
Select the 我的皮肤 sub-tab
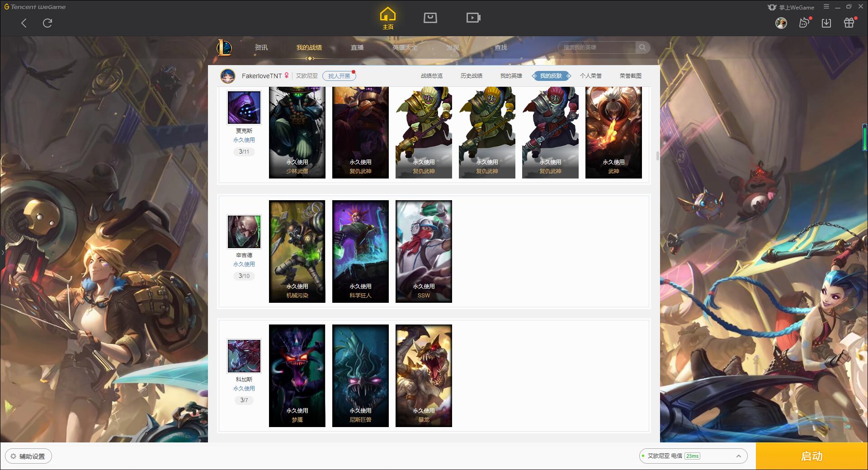[551, 76]
